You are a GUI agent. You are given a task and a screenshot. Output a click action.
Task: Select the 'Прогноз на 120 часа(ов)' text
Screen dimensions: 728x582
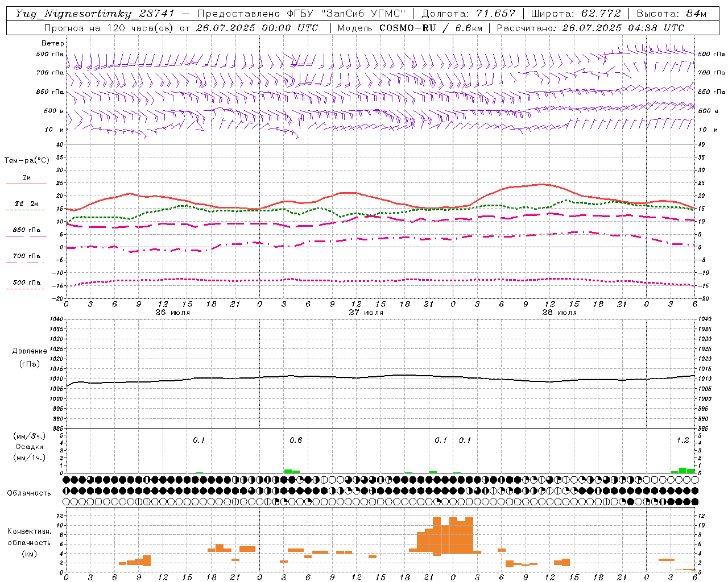109,28
